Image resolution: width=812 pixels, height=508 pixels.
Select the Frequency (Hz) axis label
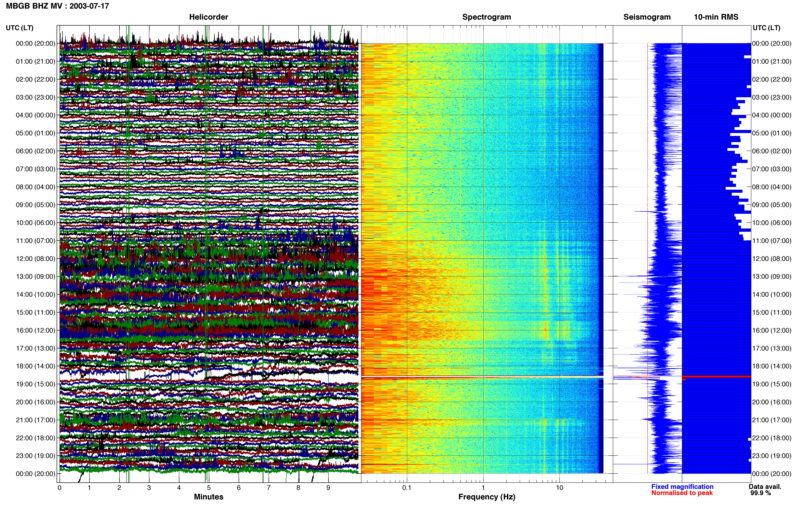[487, 497]
